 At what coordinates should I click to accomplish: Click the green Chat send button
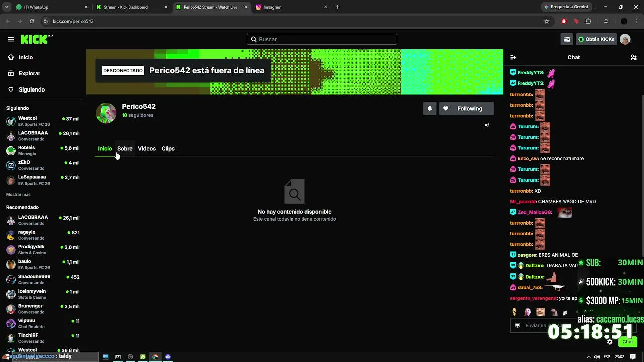pos(628,342)
